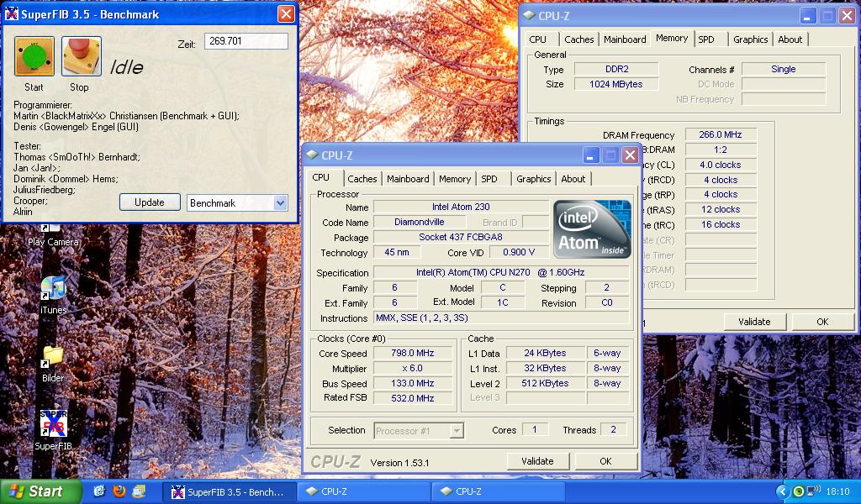Click Validate in front CPU-Z window

[537, 461]
